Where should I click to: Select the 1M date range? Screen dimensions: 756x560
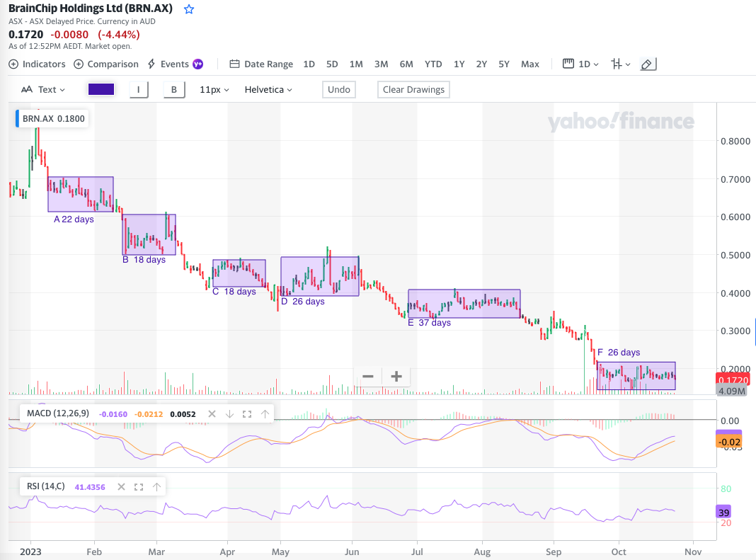click(356, 64)
